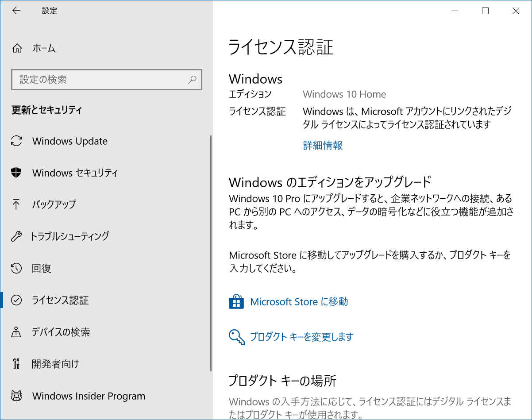Click the ライセンス認証 checkmark circle icon
This screenshot has height=420, width=532.
pyautogui.click(x=16, y=300)
